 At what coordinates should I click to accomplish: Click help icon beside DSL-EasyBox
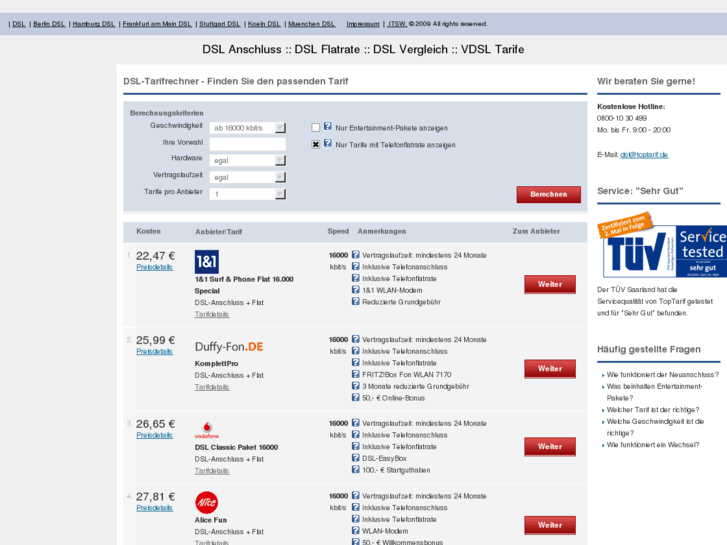point(356,458)
